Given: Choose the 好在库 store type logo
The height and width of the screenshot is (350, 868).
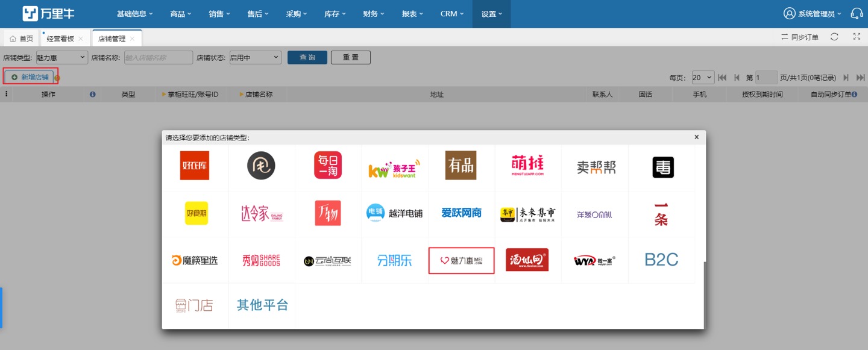Looking at the screenshot, I should click(x=195, y=166).
